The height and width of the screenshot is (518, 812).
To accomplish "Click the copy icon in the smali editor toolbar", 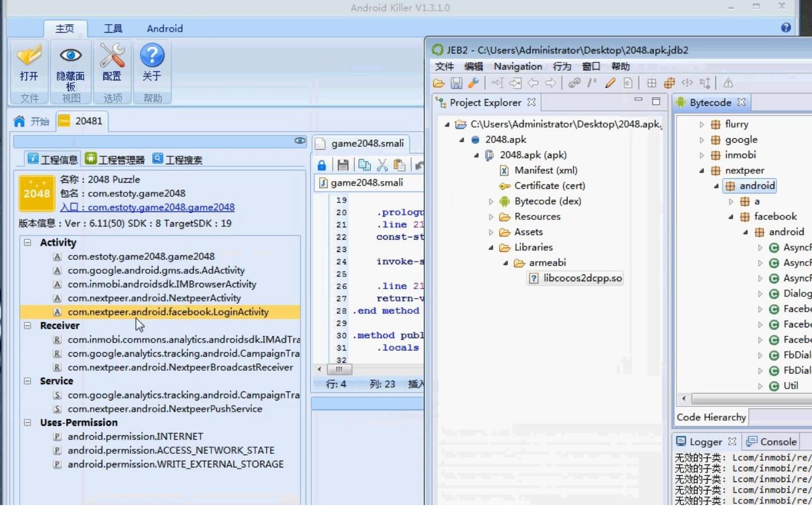I will tap(364, 165).
